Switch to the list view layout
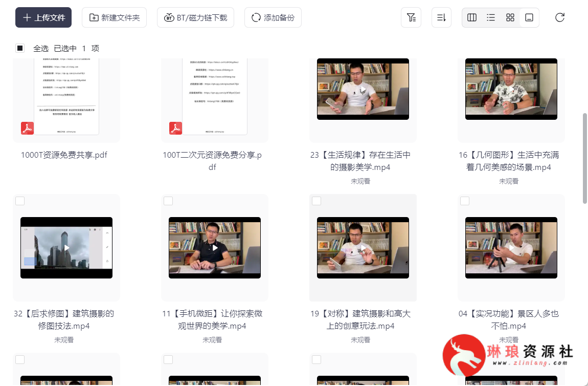The image size is (588, 386). (x=491, y=17)
